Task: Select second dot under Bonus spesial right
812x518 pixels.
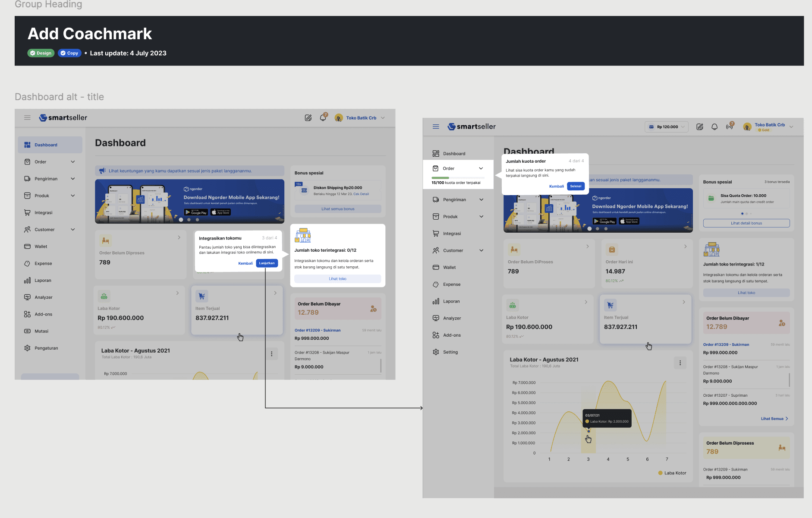Action: click(x=746, y=214)
